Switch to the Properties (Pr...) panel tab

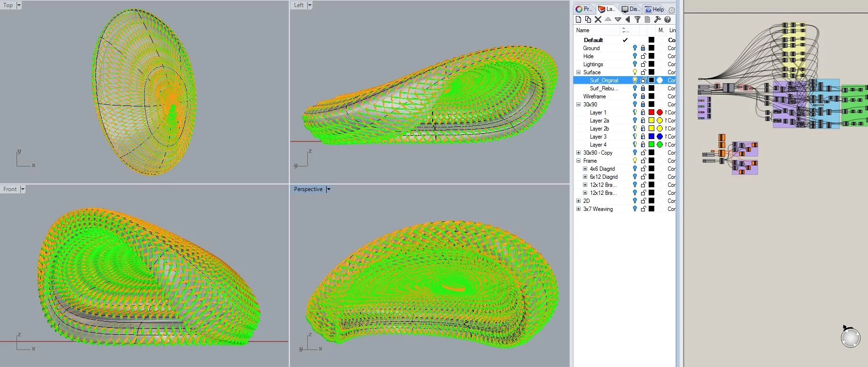click(x=584, y=9)
